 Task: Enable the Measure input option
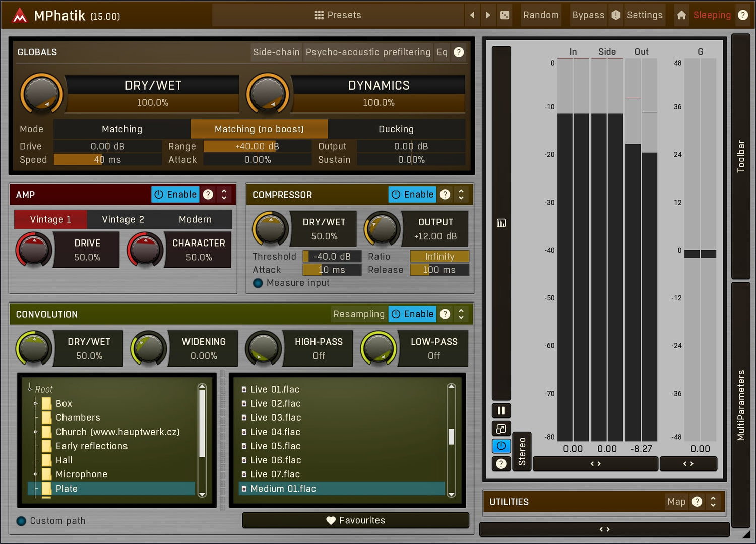(x=258, y=283)
